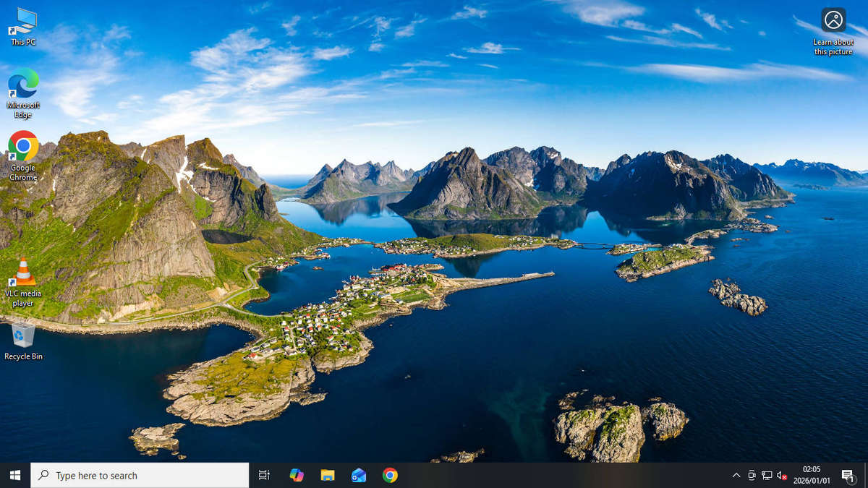Screen dimensions: 868x488
Task: Select the Learn about this picture icon
Action: pyautogui.click(x=833, y=22)
